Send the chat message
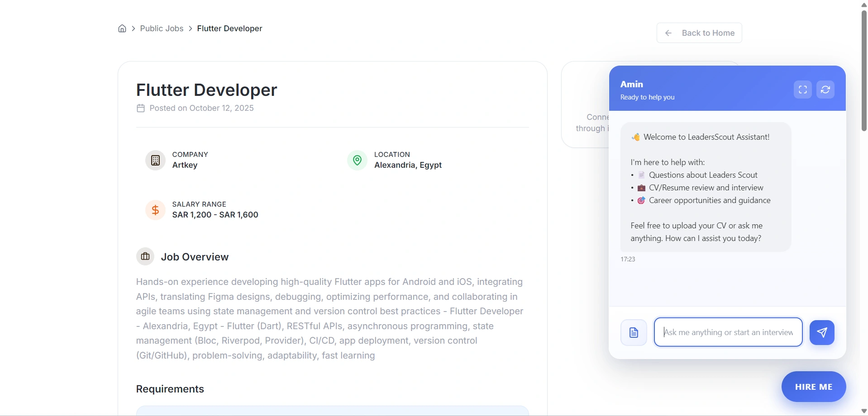This screenshot has height=416, width=868. point(822,333)
